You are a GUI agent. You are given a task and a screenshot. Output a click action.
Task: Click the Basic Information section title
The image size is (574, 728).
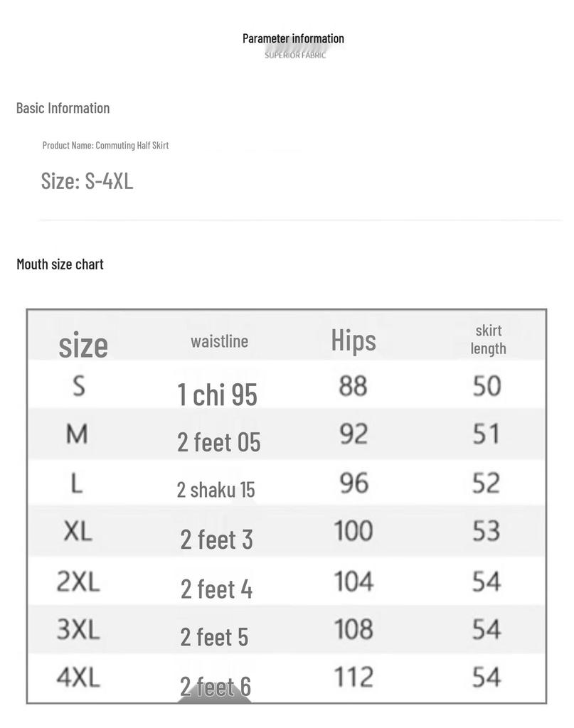click(63, 108)
